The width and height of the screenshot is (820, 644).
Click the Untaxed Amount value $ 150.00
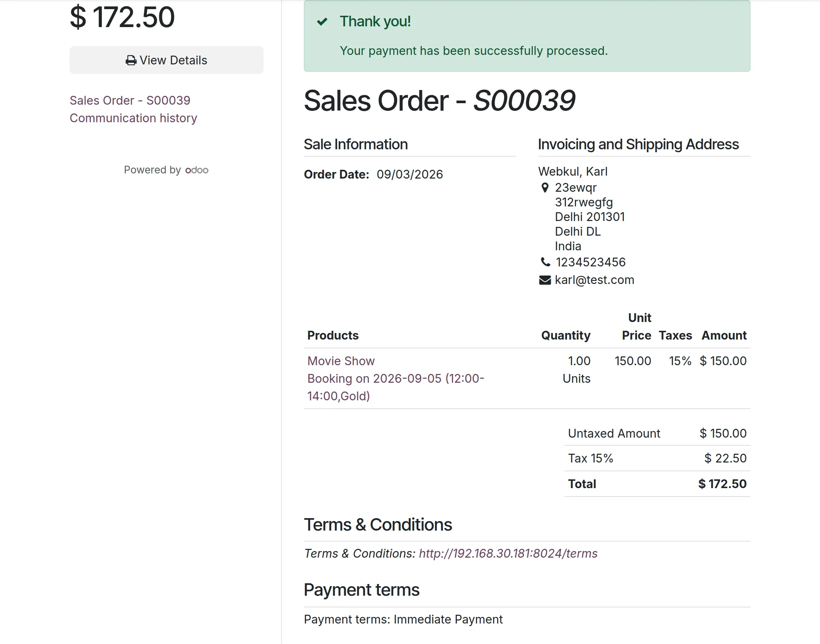click(x=723, y=433)
